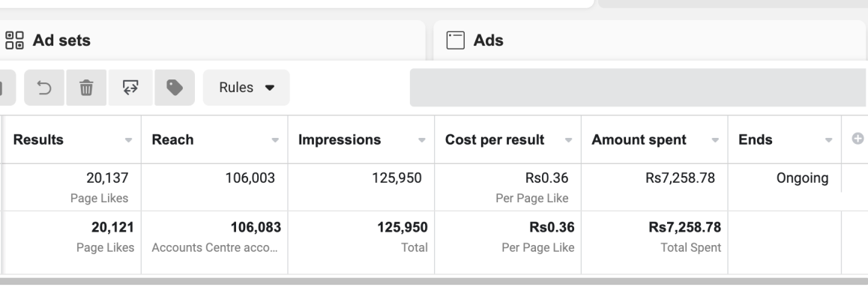Open Impressions column dropdown arrow
The width and height of the screenshot is (868, 308).
pos(422,140)
